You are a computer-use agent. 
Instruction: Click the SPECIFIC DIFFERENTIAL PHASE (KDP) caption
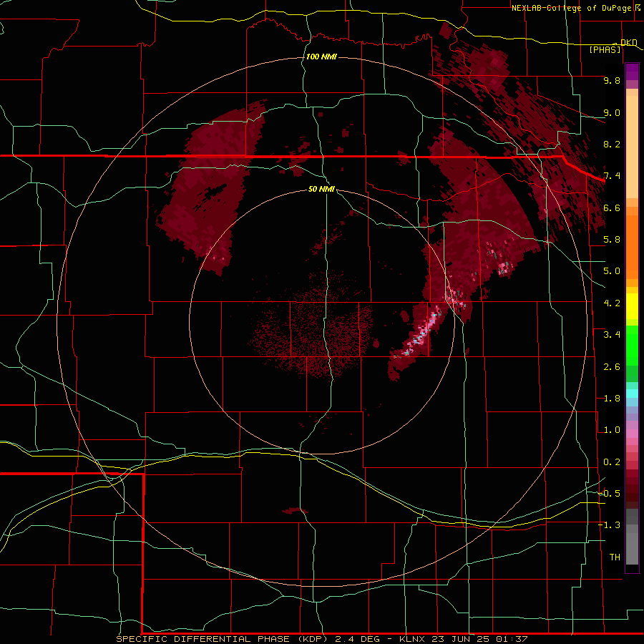222,639
